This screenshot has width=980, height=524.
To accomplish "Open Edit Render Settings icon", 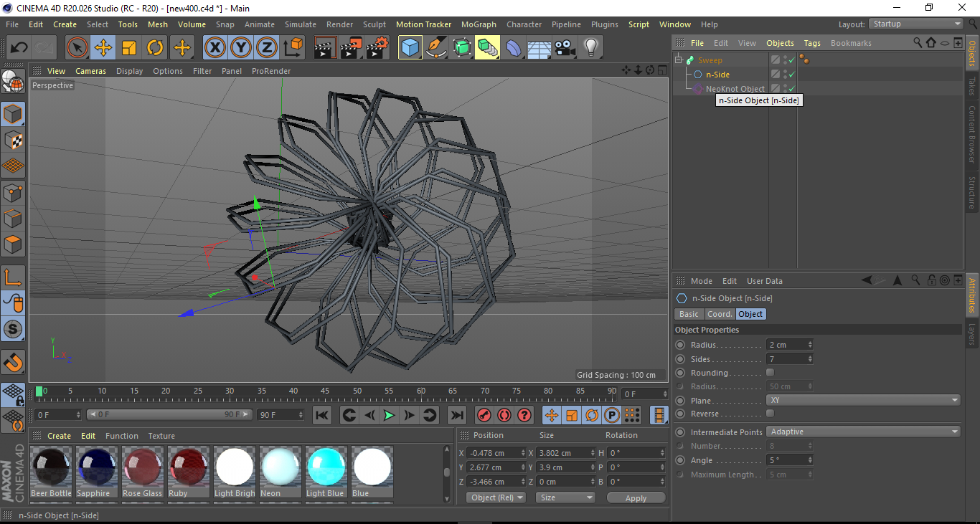I will tap(377, 48).
